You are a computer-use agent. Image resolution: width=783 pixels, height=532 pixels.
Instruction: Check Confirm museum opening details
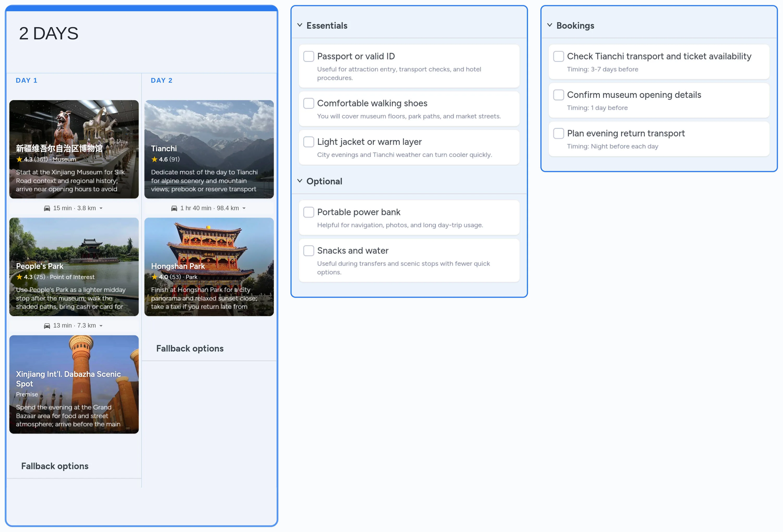(558, 95)
